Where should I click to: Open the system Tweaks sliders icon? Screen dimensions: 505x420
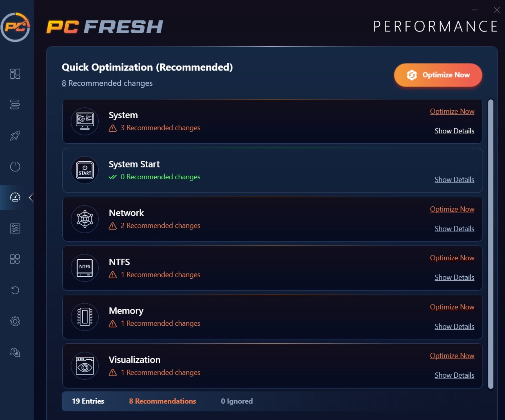15,229
